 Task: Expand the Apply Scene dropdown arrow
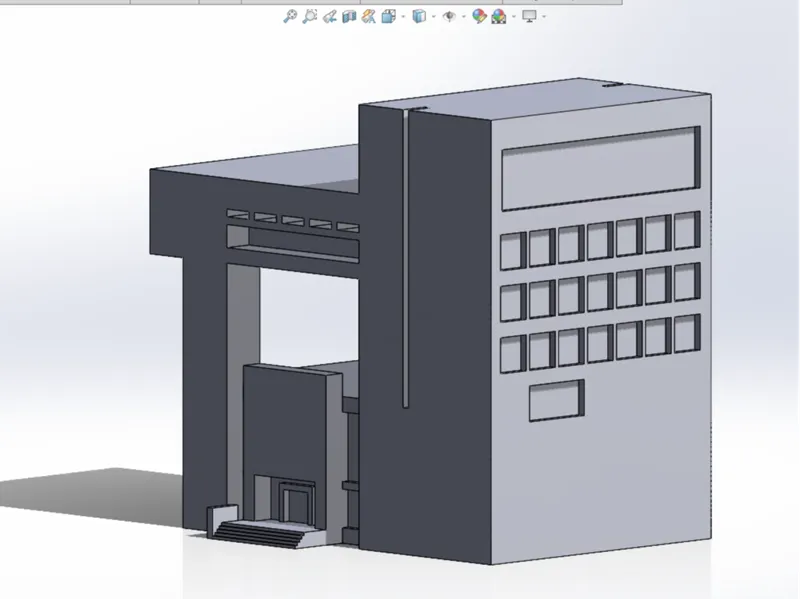[511, 17]
